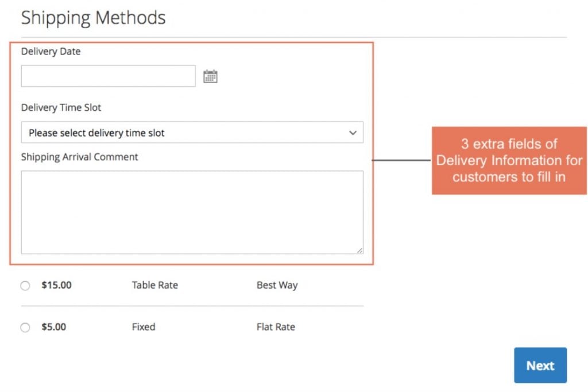Expand the 'Please select delivery time slot' menu
Image resolution: width=588 pixels, height=392 pixels.
pyautogui.click(x=192, y=132)
